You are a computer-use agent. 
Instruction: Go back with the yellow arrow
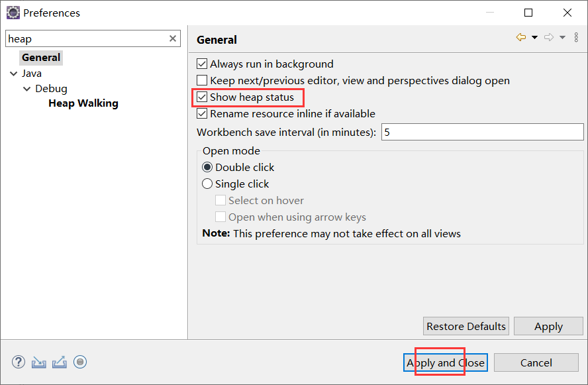[x=521, y=38]
